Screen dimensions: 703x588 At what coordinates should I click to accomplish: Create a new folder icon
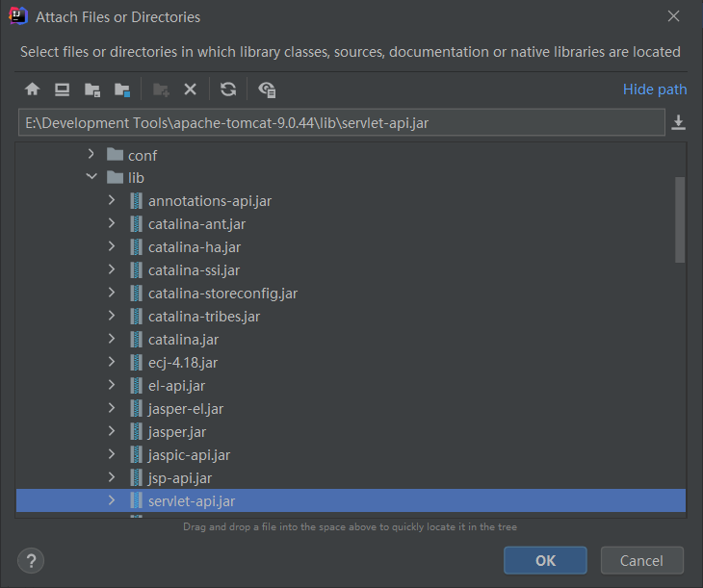(x=161, y=89)
